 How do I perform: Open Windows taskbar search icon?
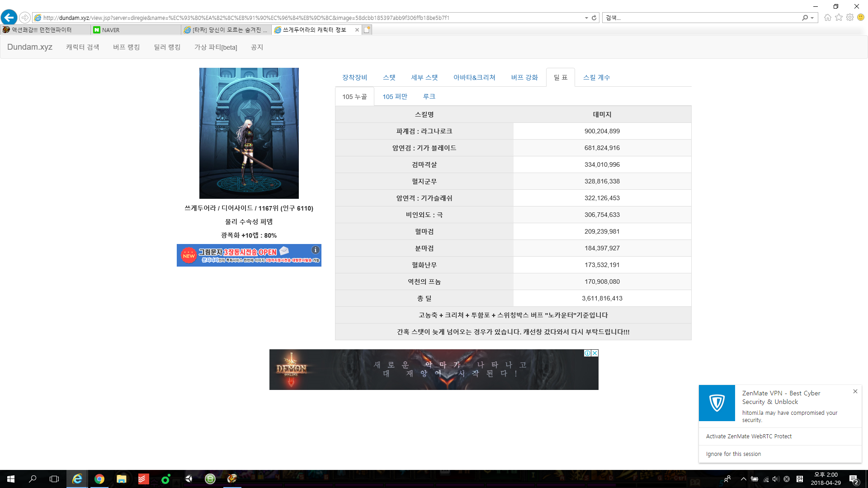coord(33,479)
